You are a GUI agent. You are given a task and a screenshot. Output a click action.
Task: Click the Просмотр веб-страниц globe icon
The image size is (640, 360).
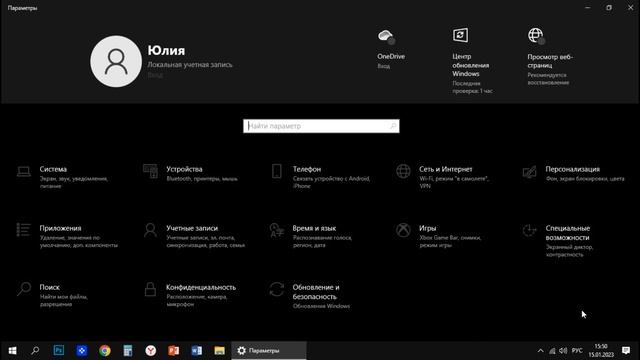point(536,36)
